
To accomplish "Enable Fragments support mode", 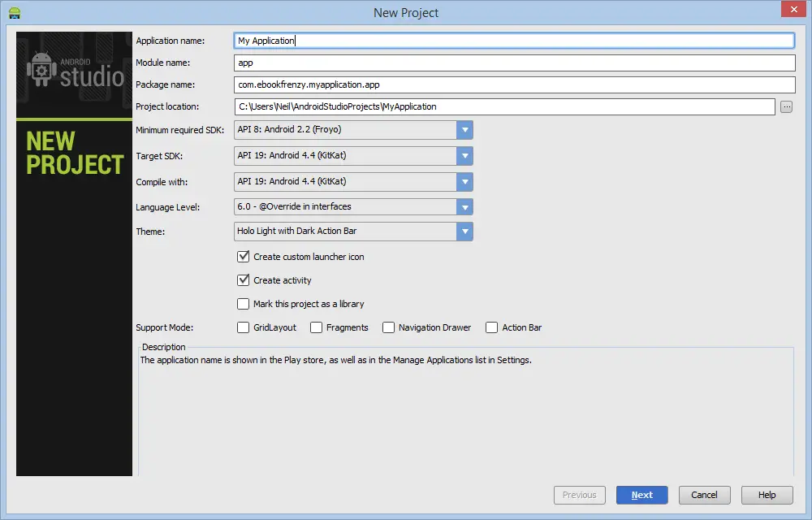I will (316, 327).
